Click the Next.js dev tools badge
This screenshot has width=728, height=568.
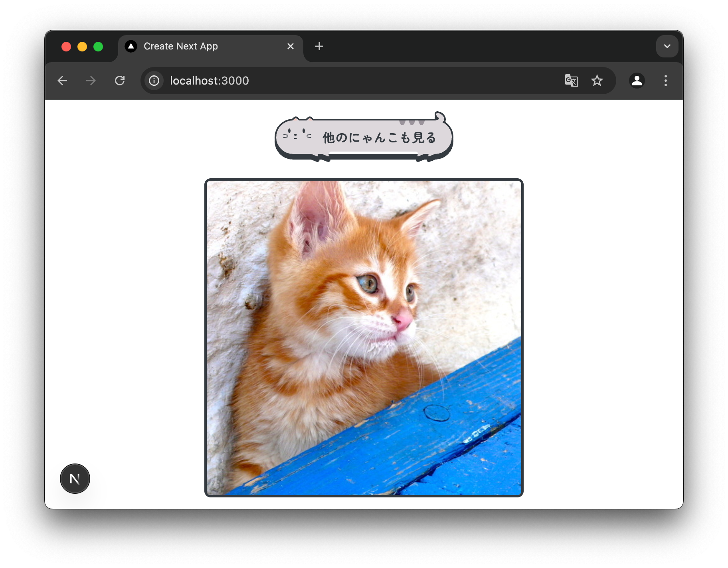pyautogui.click(x=75, y=478)
